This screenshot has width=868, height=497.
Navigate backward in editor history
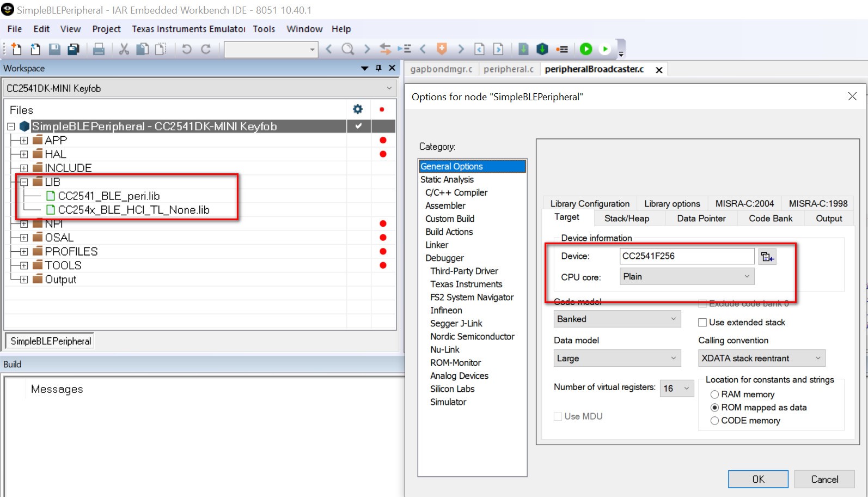click(480, 49)
